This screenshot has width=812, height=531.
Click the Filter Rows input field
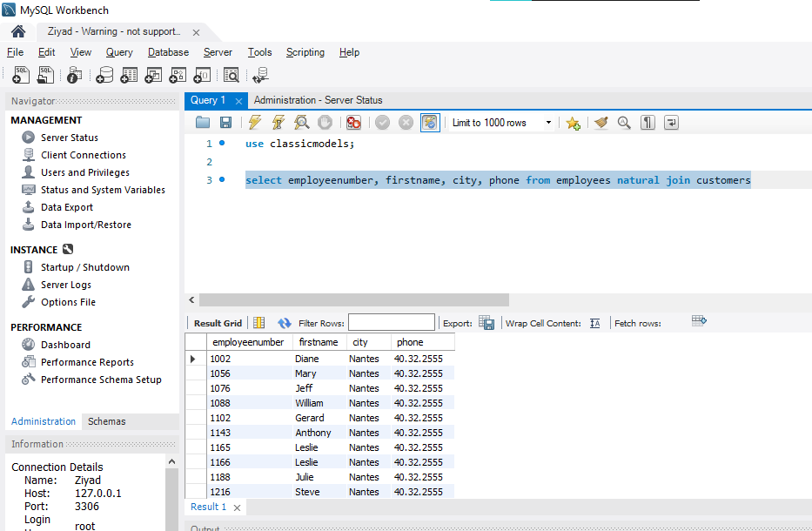coord(392,323)
